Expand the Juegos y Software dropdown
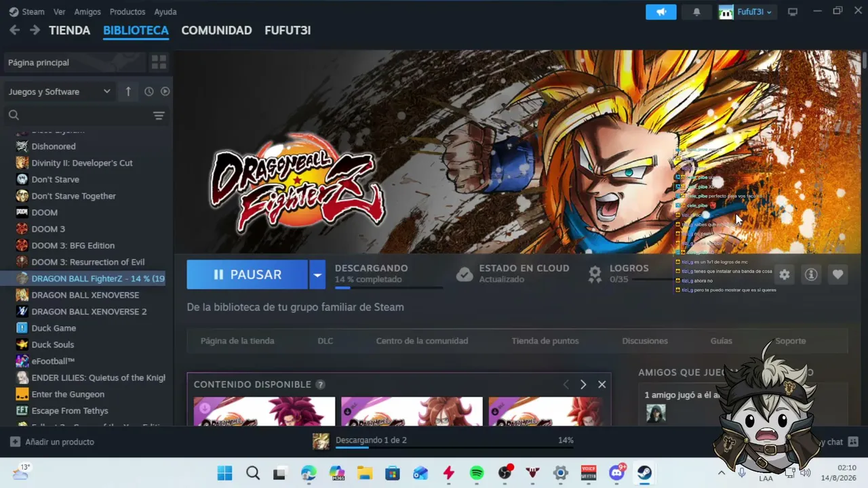The width and height of the screenshot is (868, 488). tap(59, 91)
